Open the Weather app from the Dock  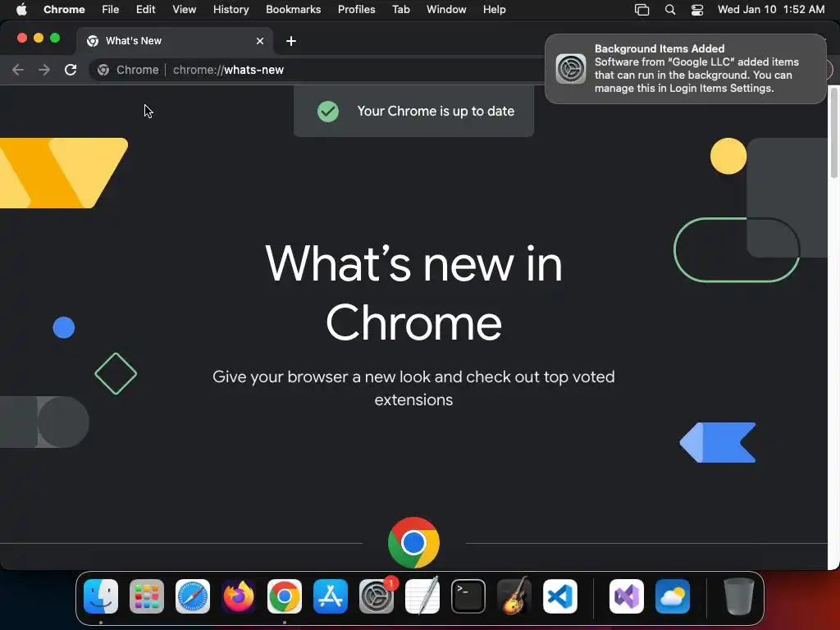tap(673, 596)
